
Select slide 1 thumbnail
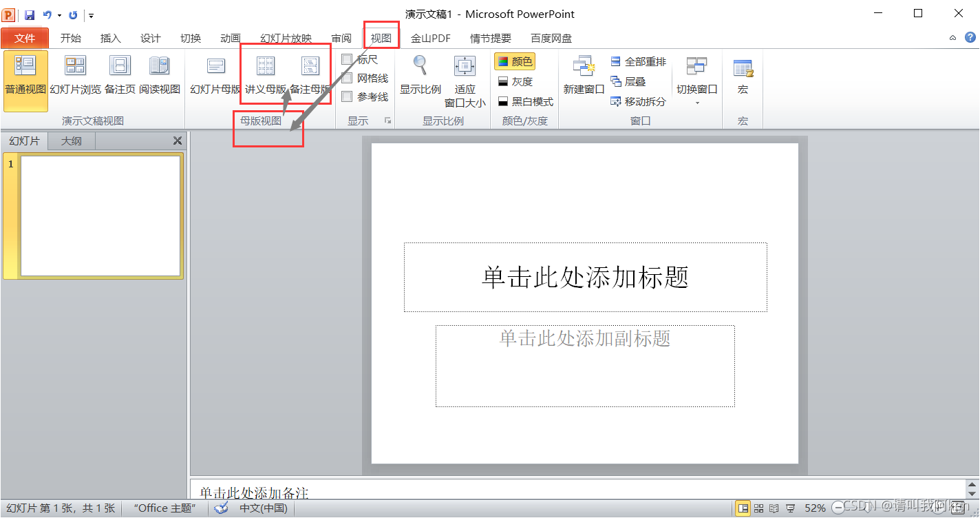pyautogui.click(x=100, y=216)
